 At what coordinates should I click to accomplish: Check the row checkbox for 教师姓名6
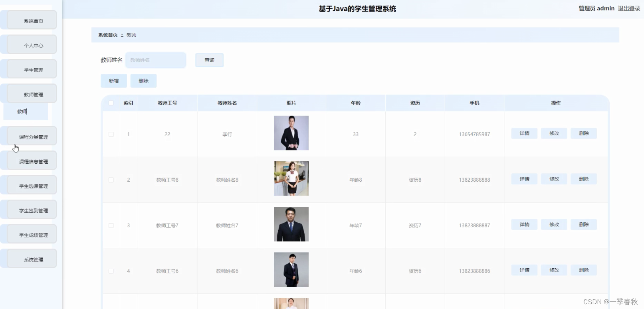pos(111,271)
